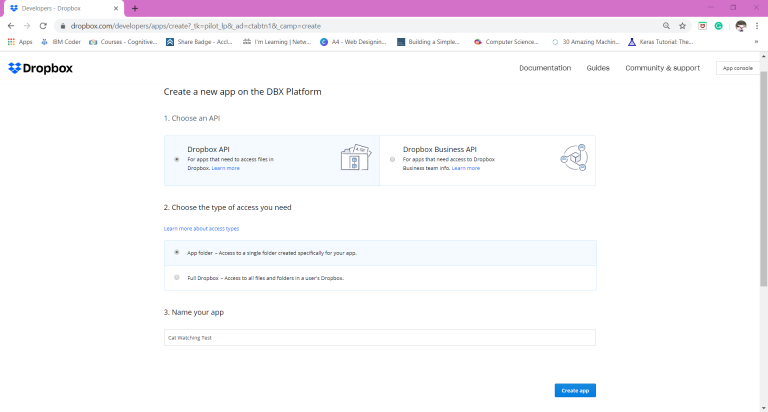Viewport: 768px width, 412px height.
Task: Click the App console button
Action: (x=738, y=68)
